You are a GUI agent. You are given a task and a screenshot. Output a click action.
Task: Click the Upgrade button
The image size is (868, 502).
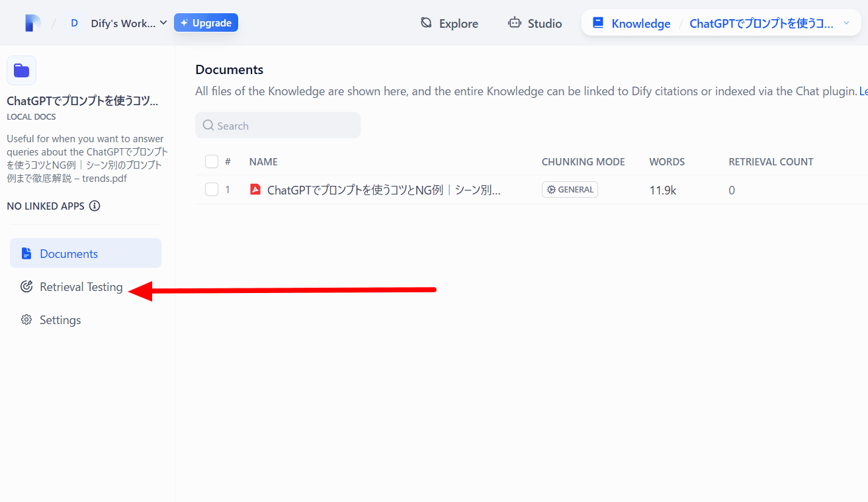coord(206,23)
